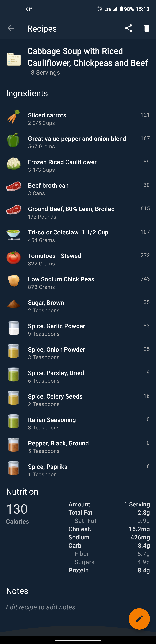Image resolution: width=156 pixels, height=644 pixels.
Task: Tap the back arrow icon
Action: tap(11, 28)
